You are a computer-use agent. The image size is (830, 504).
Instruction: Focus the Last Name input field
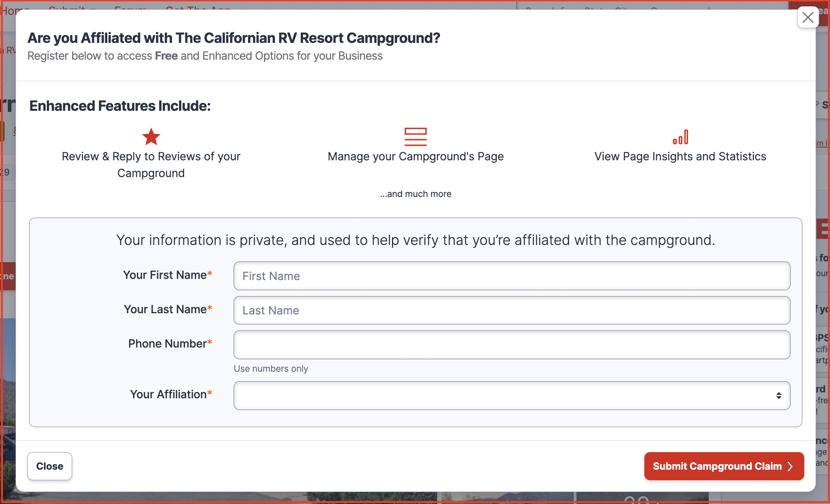tap(512, 310)
